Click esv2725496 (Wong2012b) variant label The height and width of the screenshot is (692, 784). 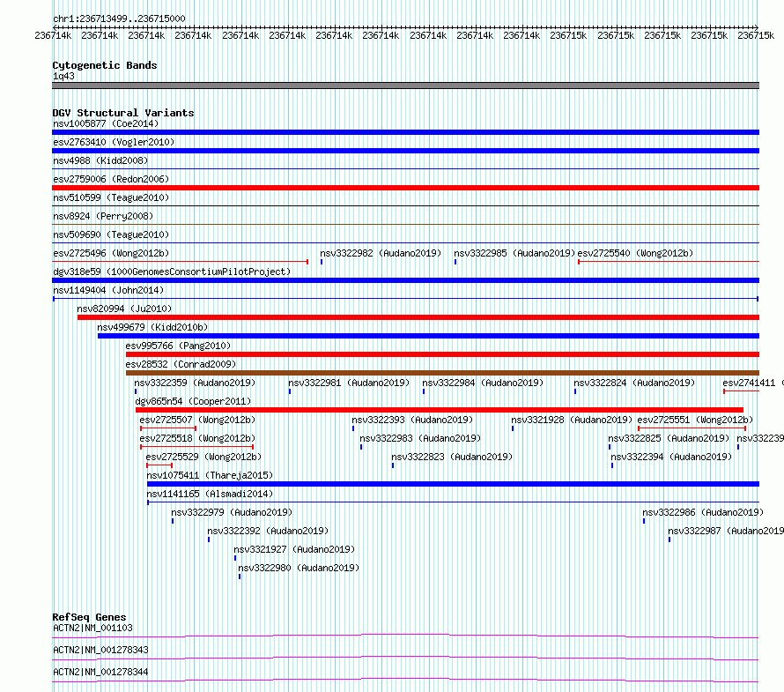click(111, 253)
